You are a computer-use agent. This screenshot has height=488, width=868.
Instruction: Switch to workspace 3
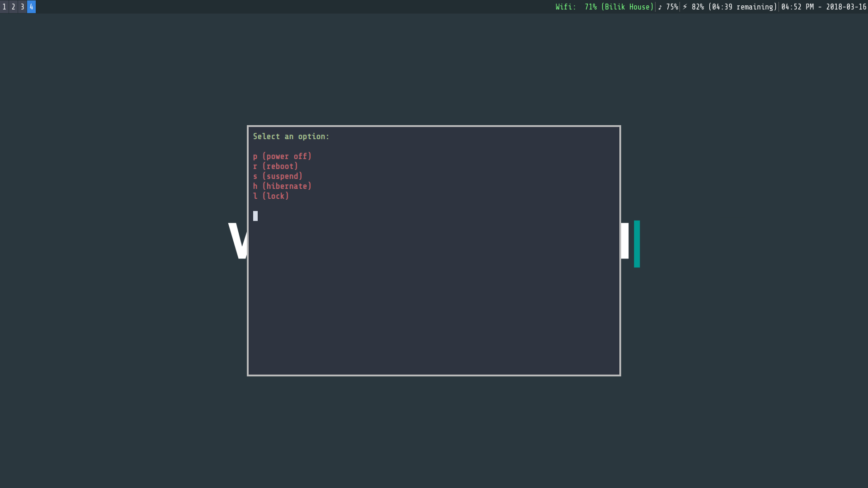tap(22, 7)
